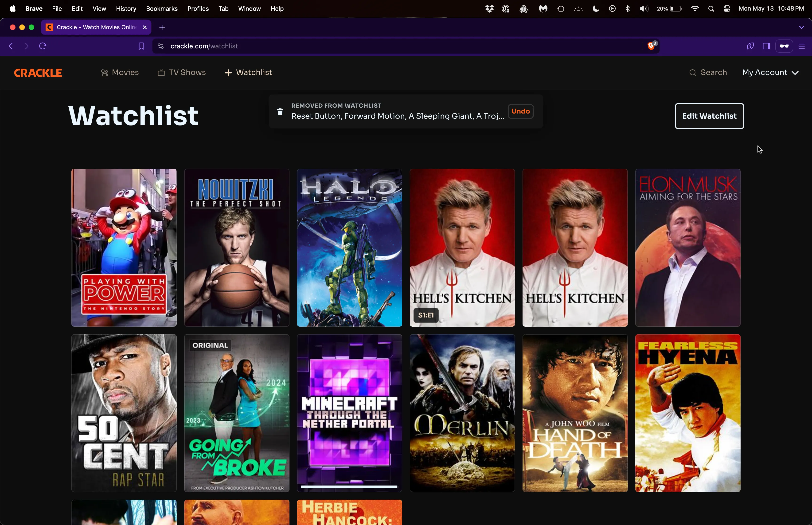Screen dimensions: 812x525
Task: Click Minecraft watch progress bar
Action: 349,487
